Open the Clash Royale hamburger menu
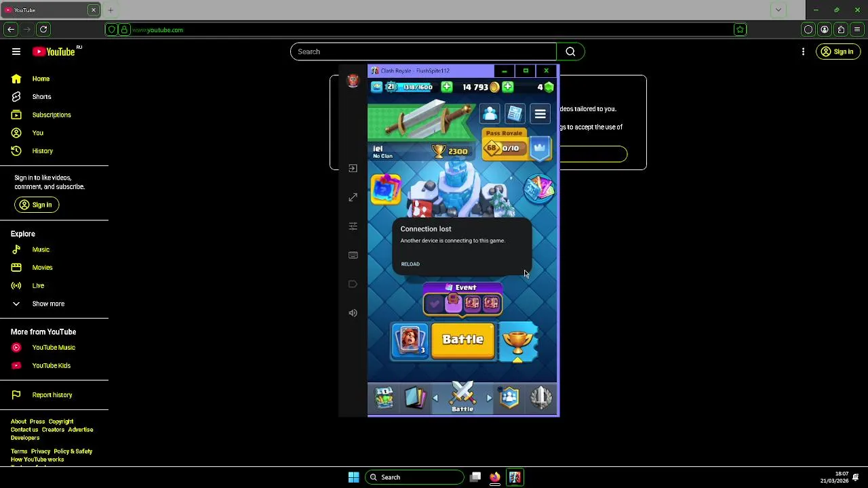Screen dimensions: 868x488 540,114
